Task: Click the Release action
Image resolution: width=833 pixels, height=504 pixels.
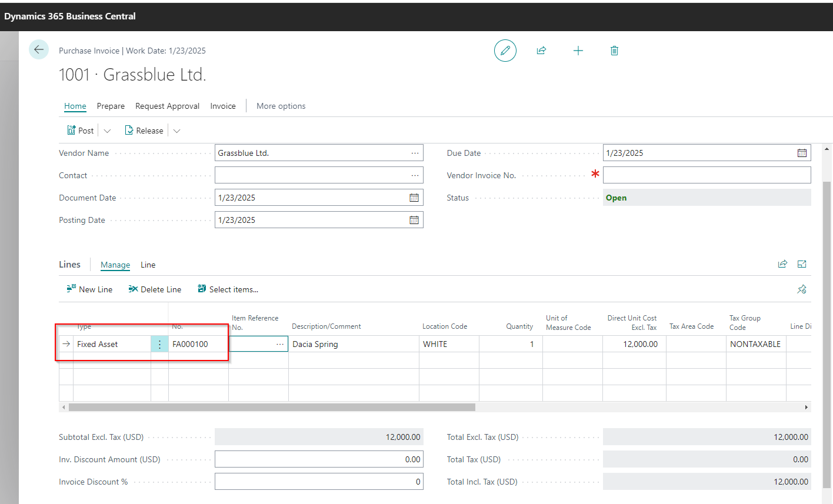Action: [x=144, y=131]
